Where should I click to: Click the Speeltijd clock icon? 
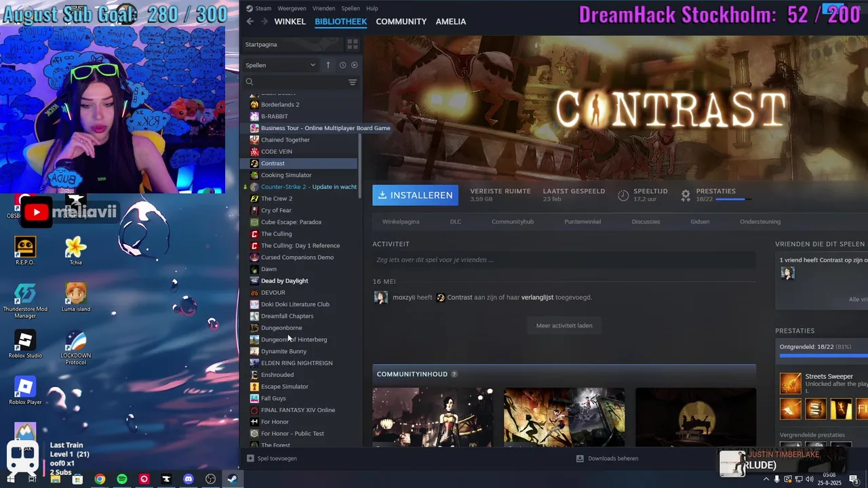[623, 195]
